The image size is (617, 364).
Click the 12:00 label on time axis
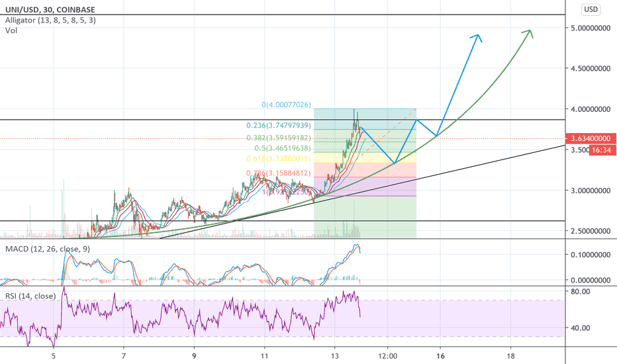[x=387, y=356]
